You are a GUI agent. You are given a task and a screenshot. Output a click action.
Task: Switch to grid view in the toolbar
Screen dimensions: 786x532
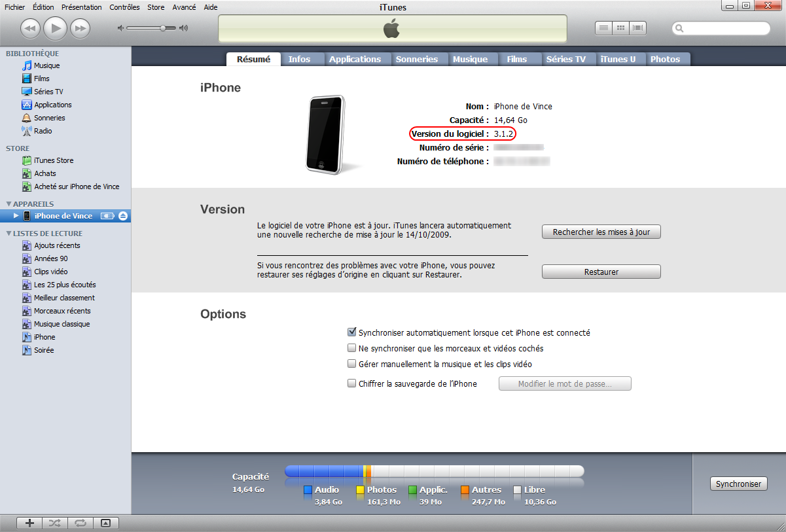pos(619,28)
